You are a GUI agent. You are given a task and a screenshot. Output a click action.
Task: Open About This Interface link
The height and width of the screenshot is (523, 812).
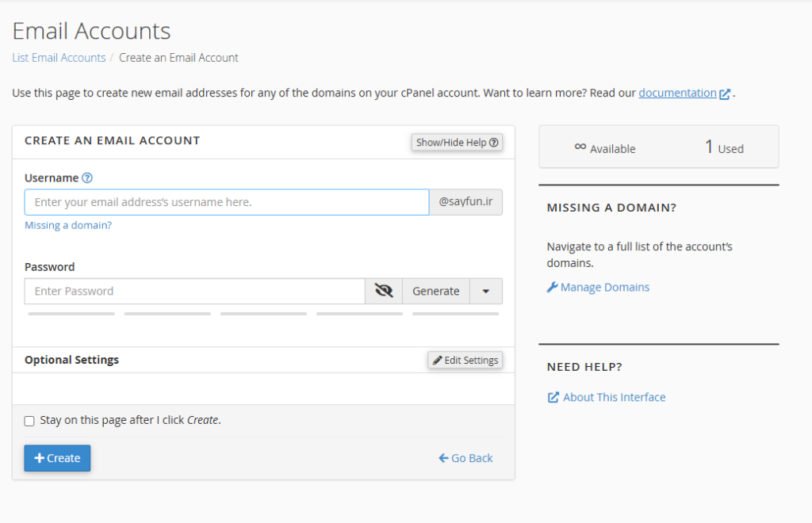point(607,397)
